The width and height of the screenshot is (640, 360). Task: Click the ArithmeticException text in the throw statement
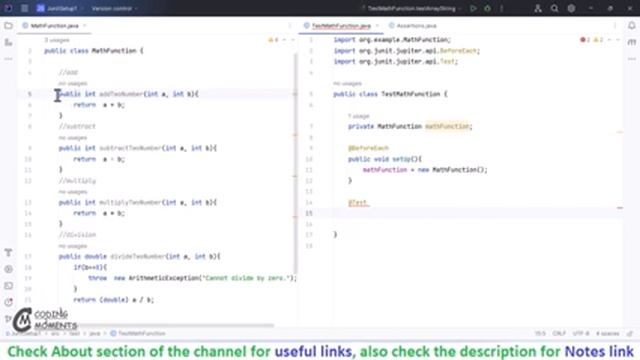pos(164,278)
